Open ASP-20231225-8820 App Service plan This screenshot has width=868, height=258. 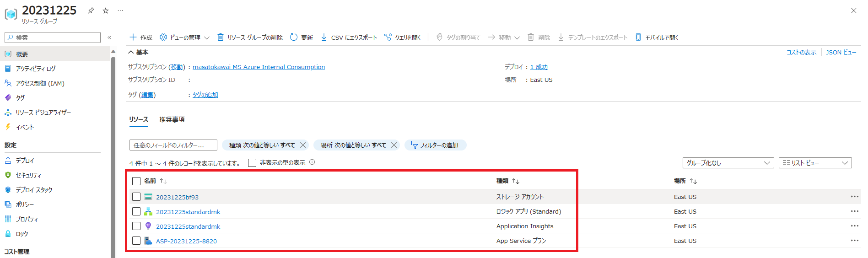point(186,241)
